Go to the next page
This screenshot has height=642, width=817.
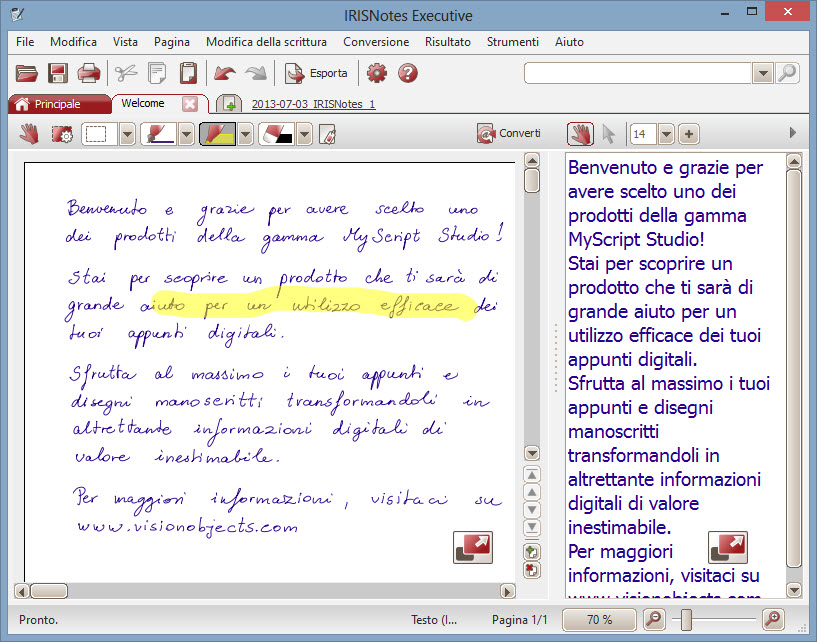531,510
